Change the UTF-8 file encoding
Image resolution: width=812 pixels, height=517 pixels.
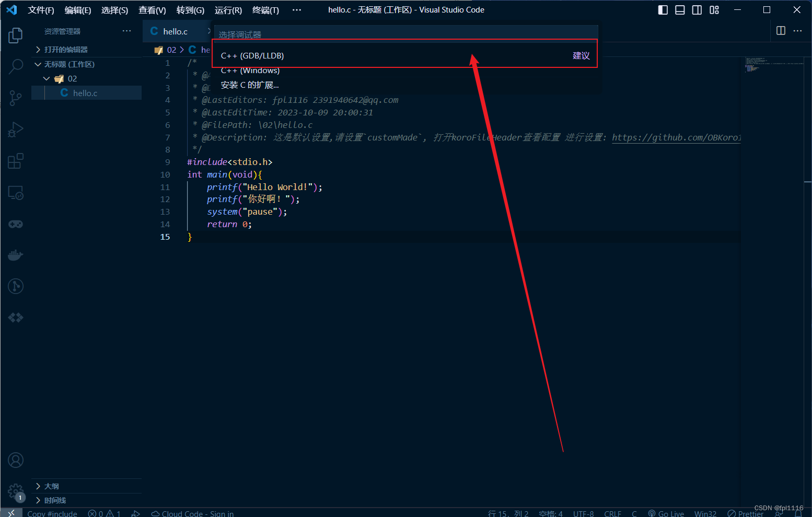(583, 514)
